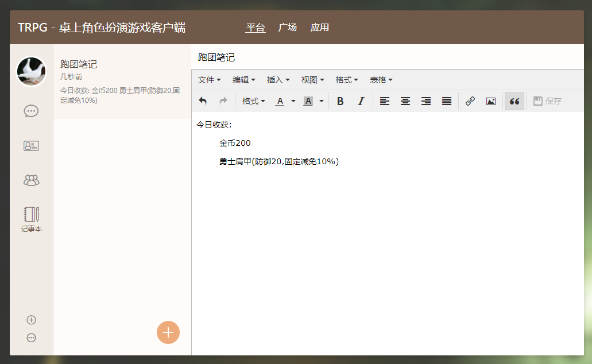This screenshot has height=364, width=592.
Task: Align text left
Action: pyautogui.click(x=385, y=101)
